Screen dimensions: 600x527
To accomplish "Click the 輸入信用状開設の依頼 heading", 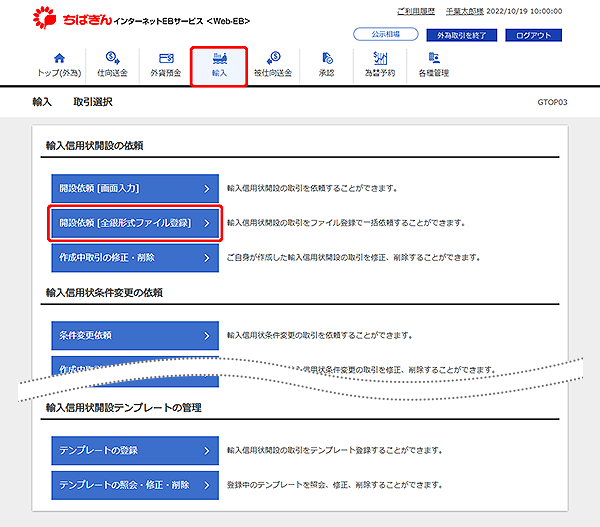I will [x=95, y=145].
